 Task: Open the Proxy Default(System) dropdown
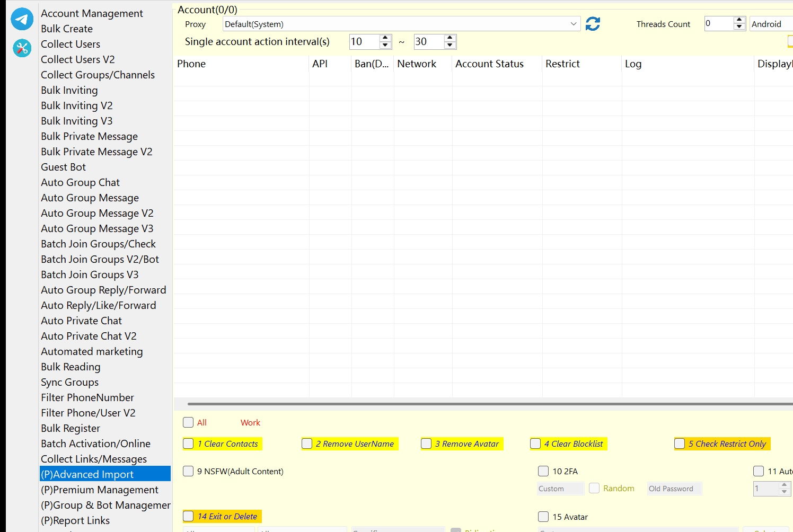click(402, 24)
